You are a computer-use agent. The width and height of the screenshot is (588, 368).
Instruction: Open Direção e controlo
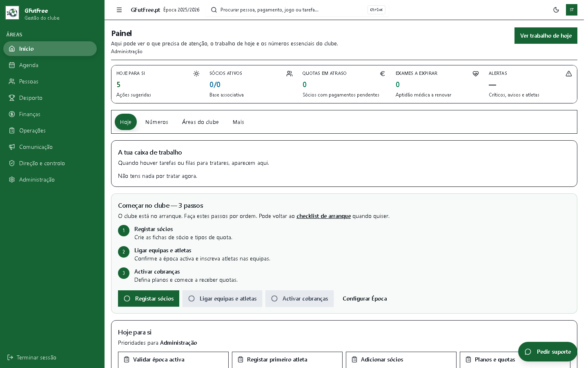click(50, 163)
